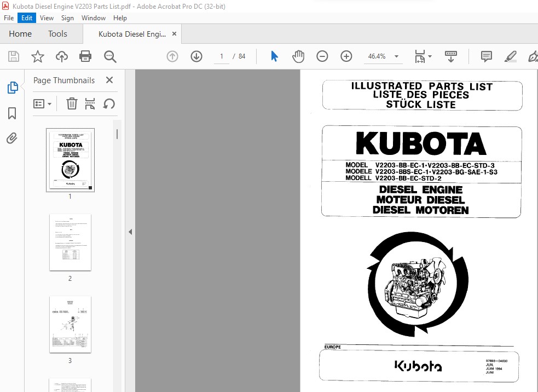Select the Kubota Diesel Engi... document tab

click(132, 34)
